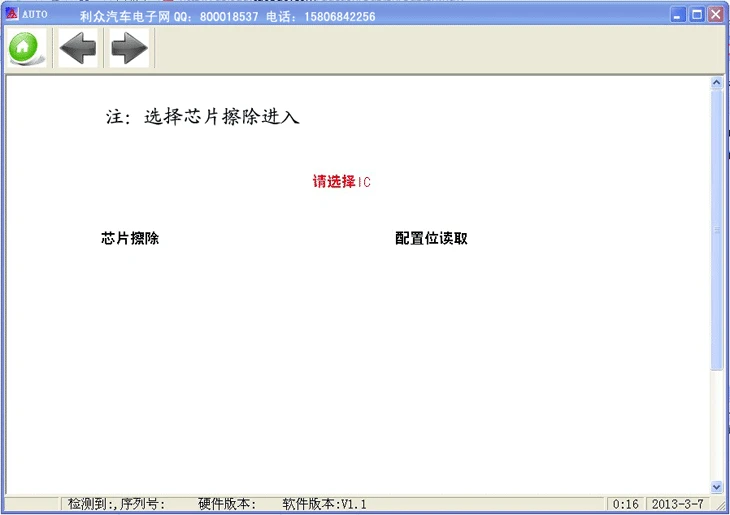Click the AUTO app icon in title bar
Viewport: 730px width, 515px height.
click(12, 14)
